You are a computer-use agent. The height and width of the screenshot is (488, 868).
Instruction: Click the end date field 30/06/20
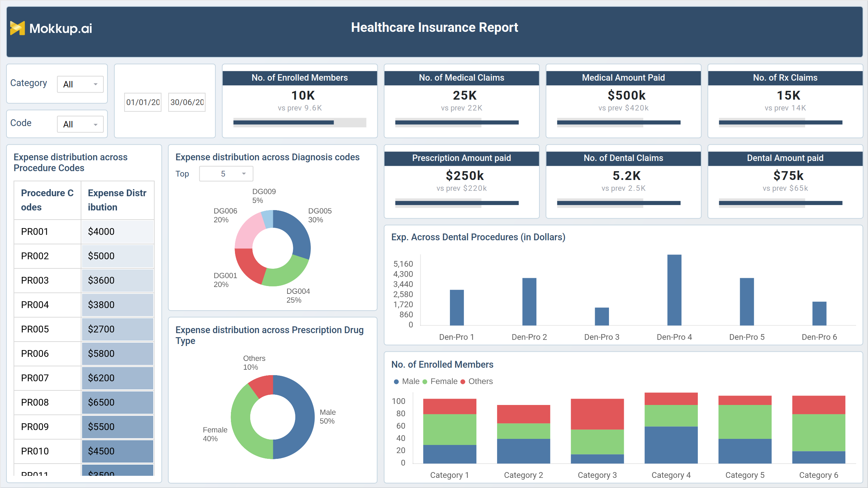187,102
